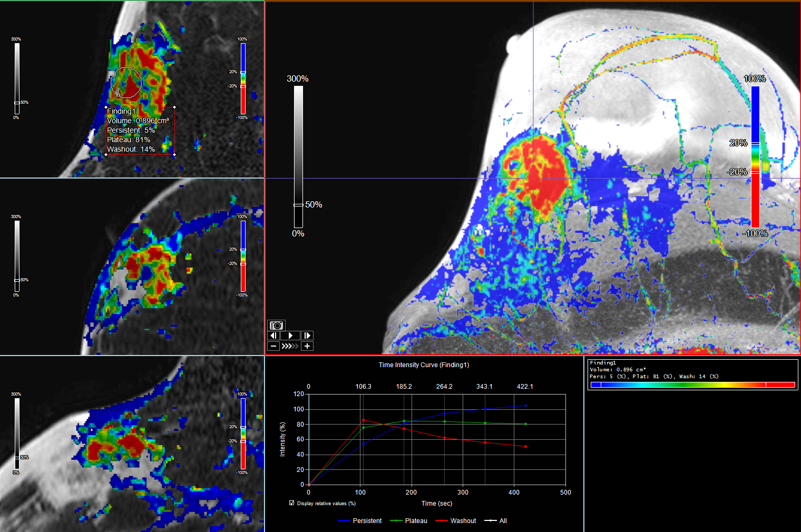Click the 343.1 time label above chart
Screen dimensions: 801x532
tap(484, 387)
